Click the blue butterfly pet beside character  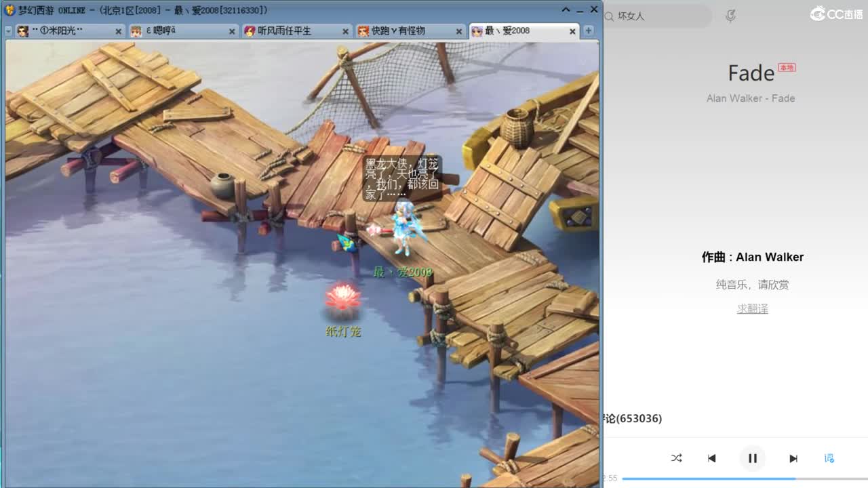[347, 243]
